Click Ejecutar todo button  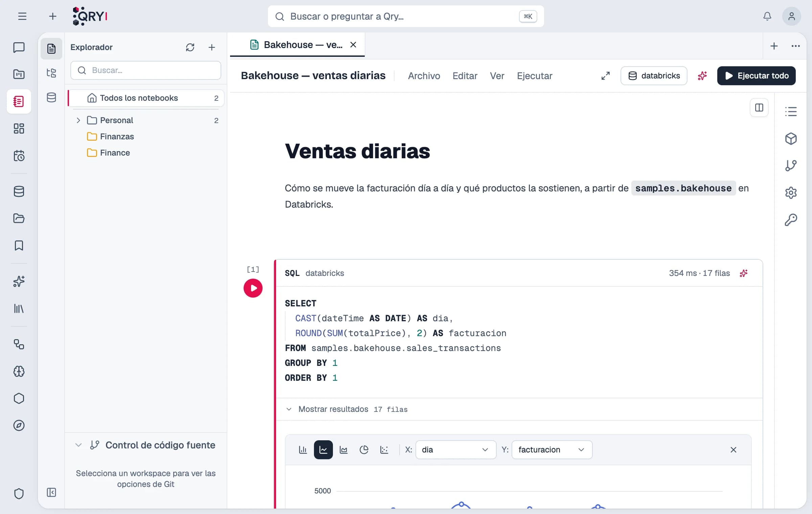[756, 76]
